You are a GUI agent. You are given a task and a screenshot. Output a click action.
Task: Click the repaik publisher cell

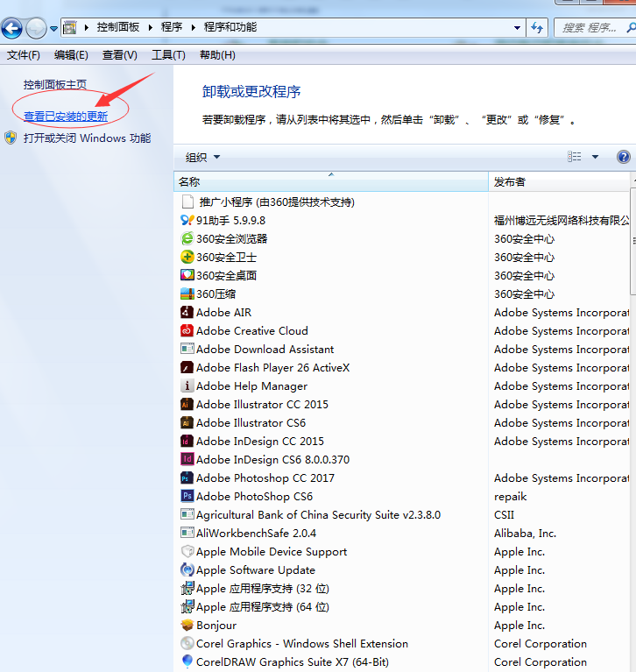tap(511, 496)
